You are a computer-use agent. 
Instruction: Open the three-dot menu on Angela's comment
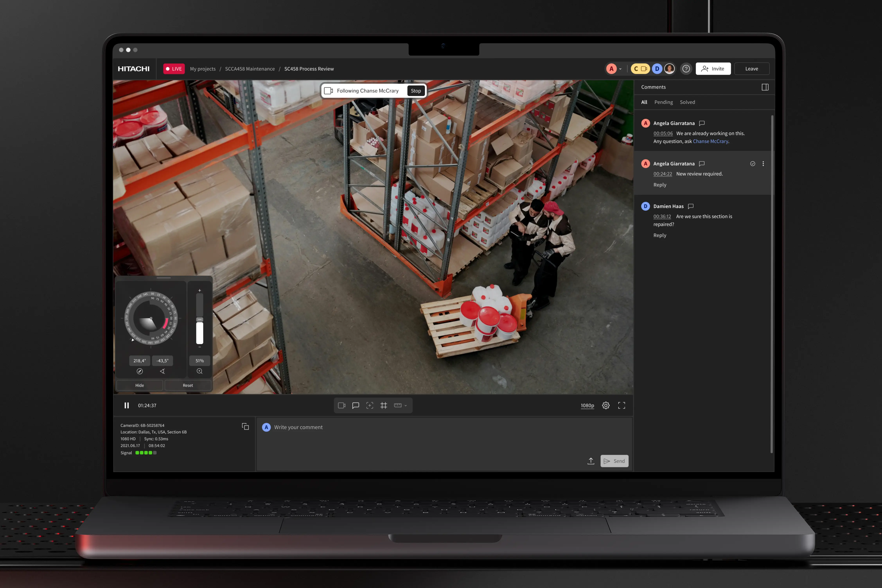[763, 163]
